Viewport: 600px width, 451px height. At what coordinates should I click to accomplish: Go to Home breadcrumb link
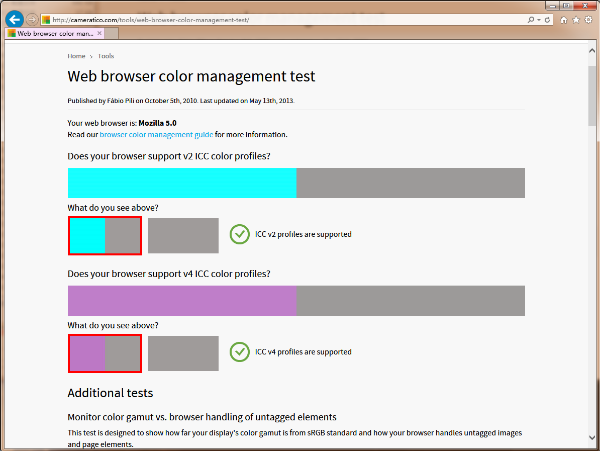click(76, 56)
